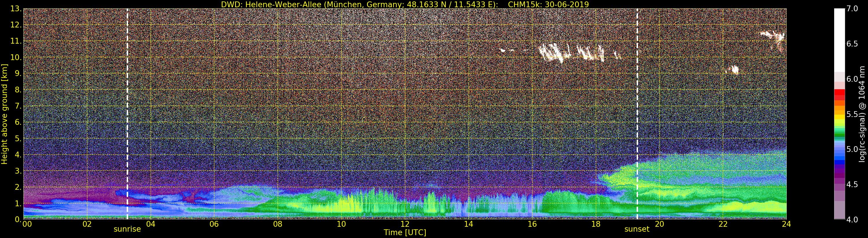Click the colorbar tick label '5.0'

852,149
